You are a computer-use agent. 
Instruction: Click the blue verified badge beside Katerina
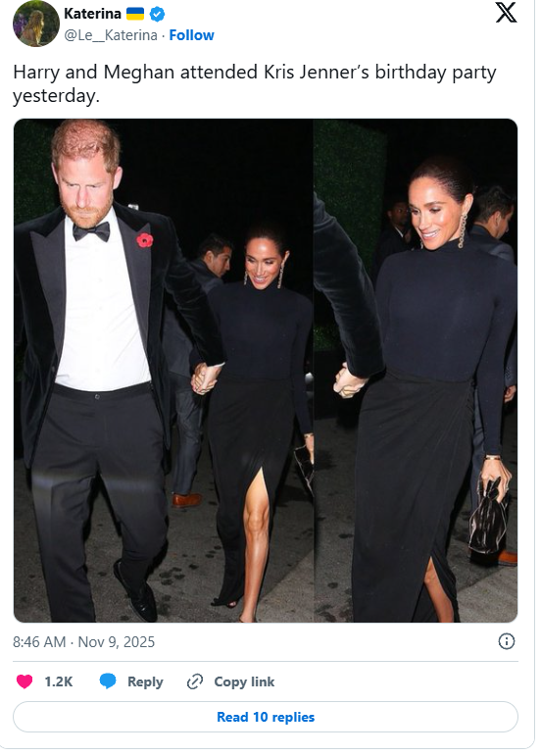click(157, 15)
